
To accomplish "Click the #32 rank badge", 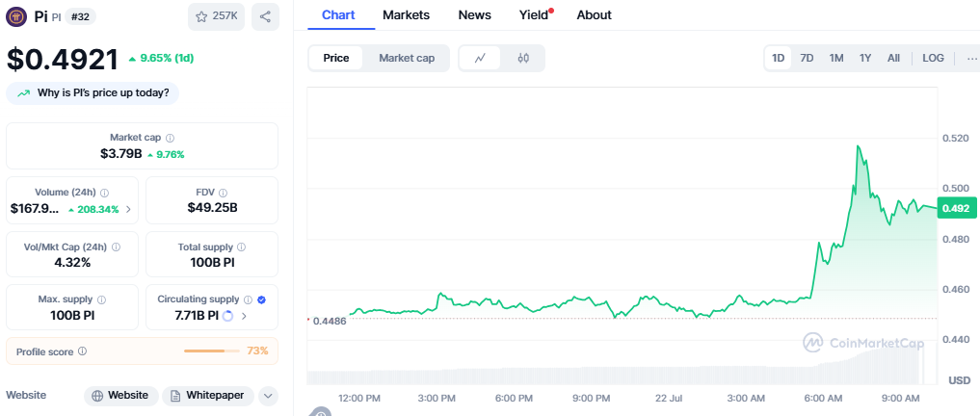I will (x=80, y=17).
